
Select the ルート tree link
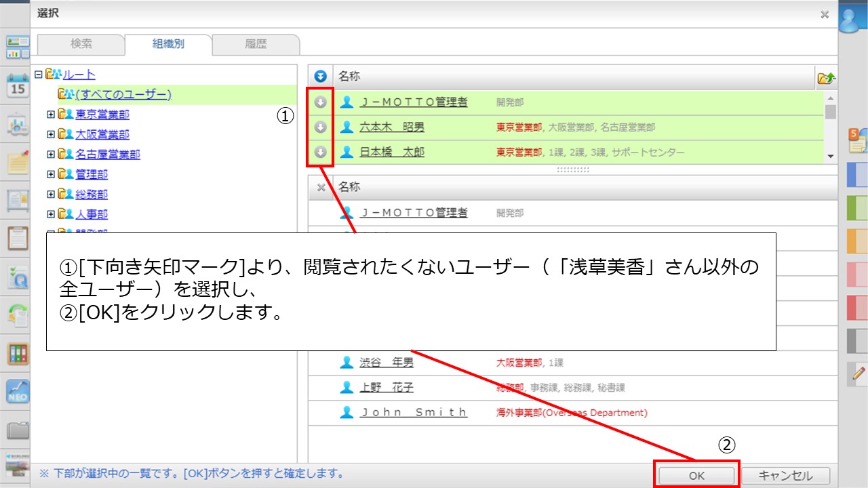[x=79, y=75]
